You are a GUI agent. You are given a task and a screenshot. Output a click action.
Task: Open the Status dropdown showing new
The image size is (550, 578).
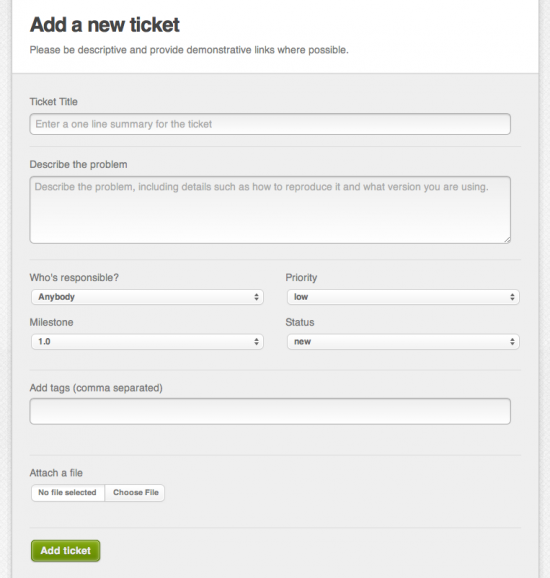[403, 342]
